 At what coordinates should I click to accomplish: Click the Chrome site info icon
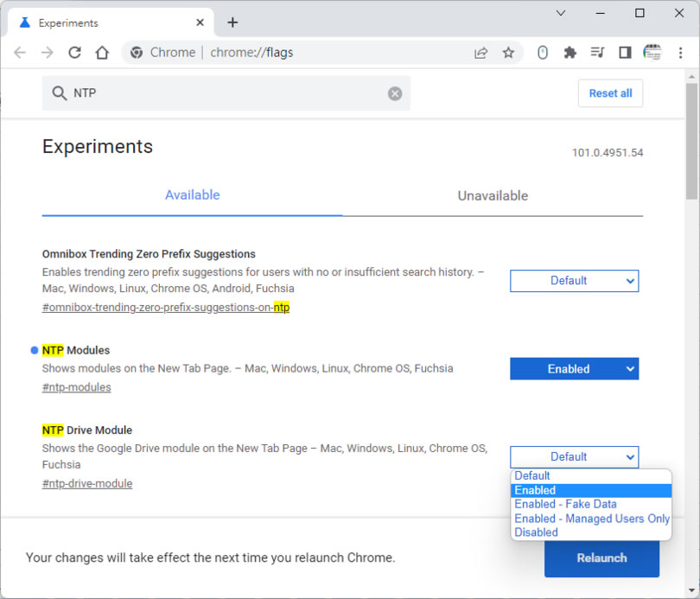[x=137, y=53]
